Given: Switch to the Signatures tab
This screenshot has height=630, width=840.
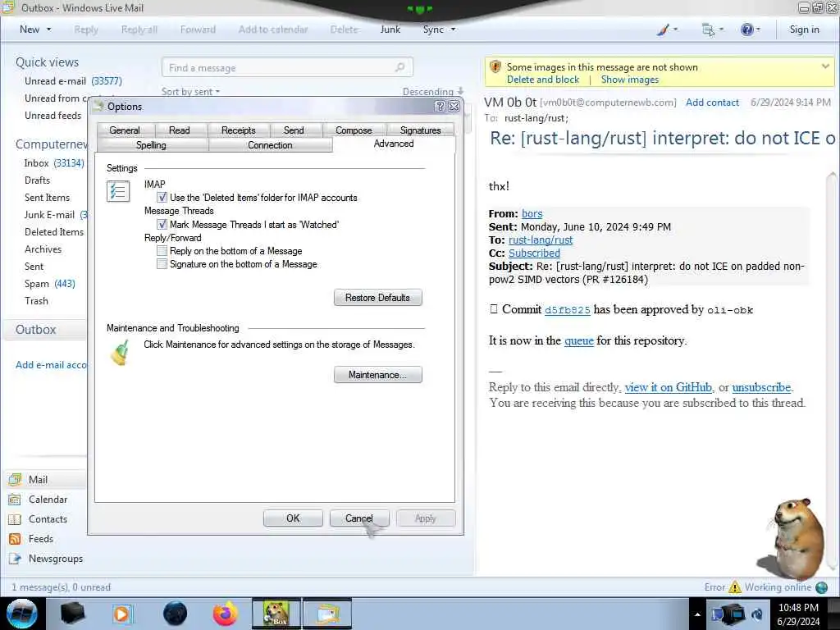Looking at the screenshot, I should pos(421,130).
